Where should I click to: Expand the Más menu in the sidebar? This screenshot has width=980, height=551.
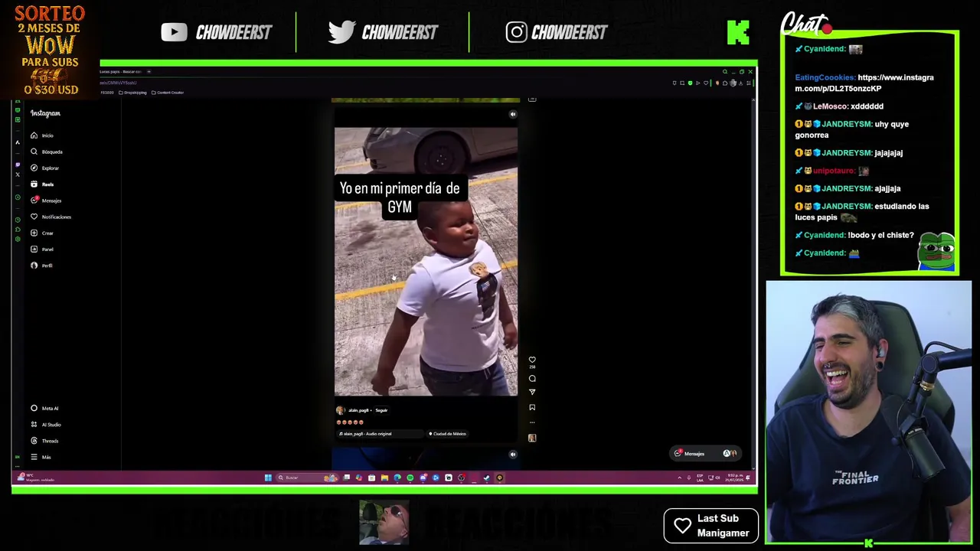[41, 457]
